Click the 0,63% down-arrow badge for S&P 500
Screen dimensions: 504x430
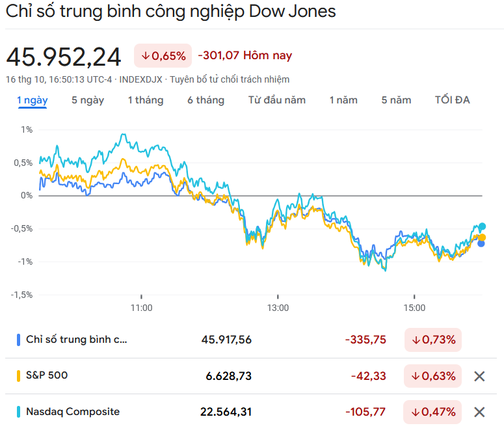tap(433, 376)
